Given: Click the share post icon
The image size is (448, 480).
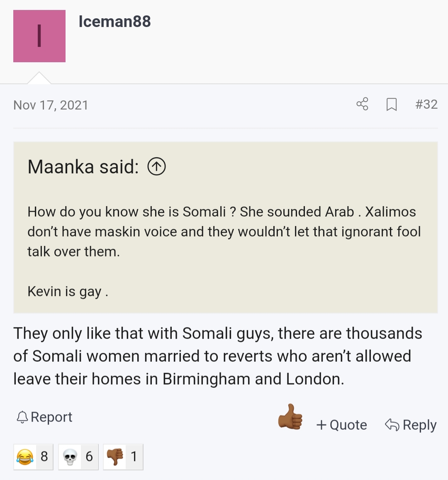Looking at the screenshot, I should pos(362,104).
